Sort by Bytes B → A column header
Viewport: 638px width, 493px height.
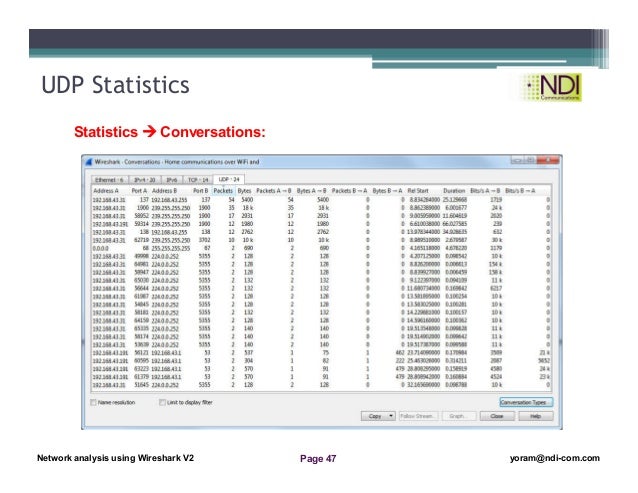point(387,191)
